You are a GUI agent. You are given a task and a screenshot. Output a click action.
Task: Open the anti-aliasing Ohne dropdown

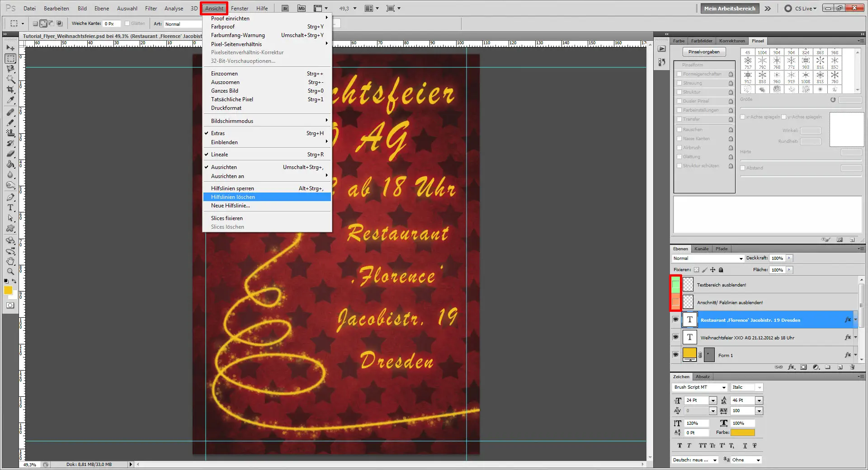tap(746, 460)
